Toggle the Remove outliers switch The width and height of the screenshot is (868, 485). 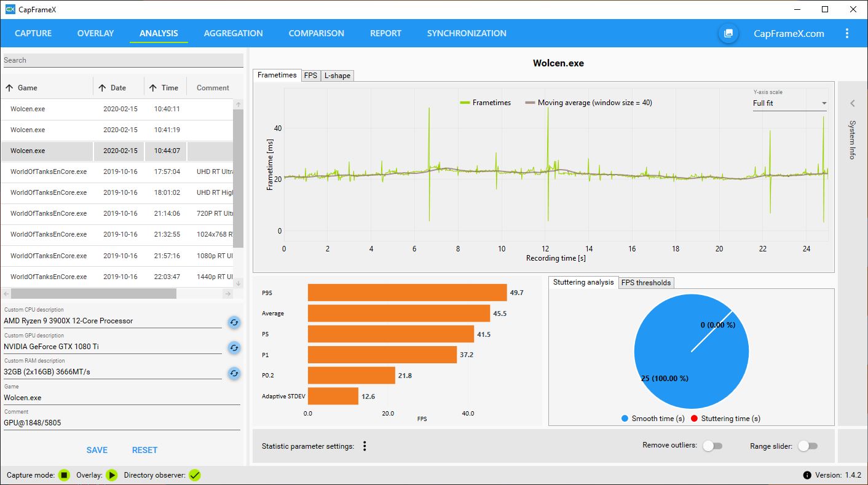(x=712, y=446)
